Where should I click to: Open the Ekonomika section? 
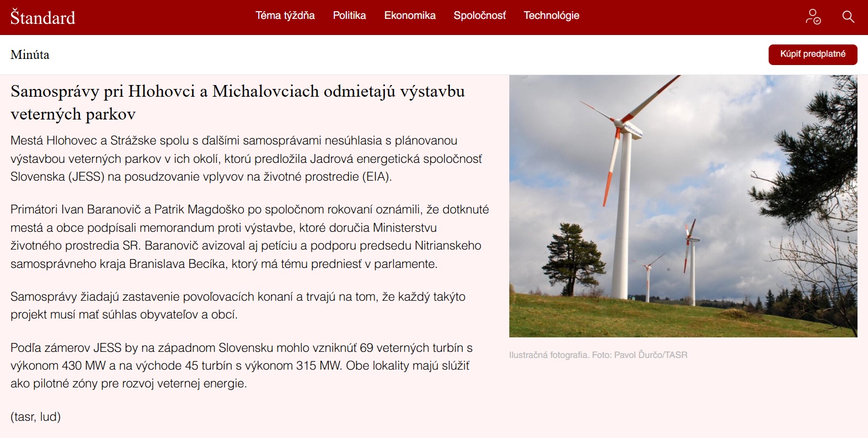point(409,16)
